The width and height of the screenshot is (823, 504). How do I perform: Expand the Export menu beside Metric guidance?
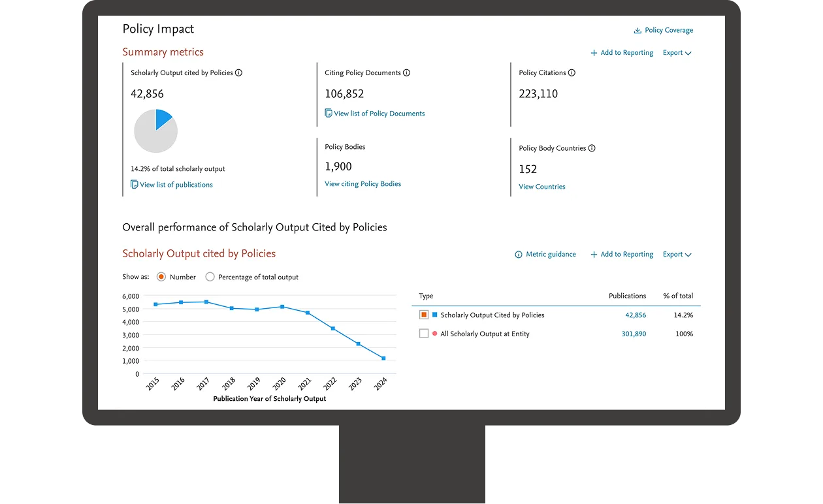click(677, 254)
